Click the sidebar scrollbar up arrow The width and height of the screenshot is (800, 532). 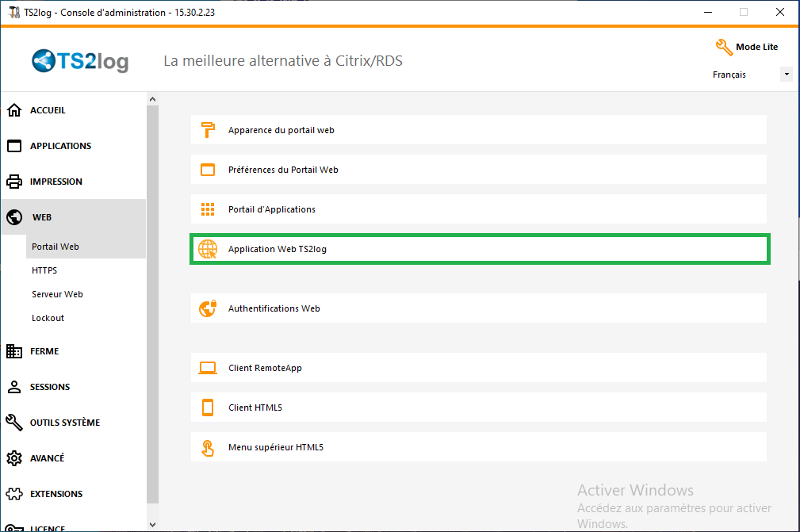pyautogui.click(x=152, y=99)
